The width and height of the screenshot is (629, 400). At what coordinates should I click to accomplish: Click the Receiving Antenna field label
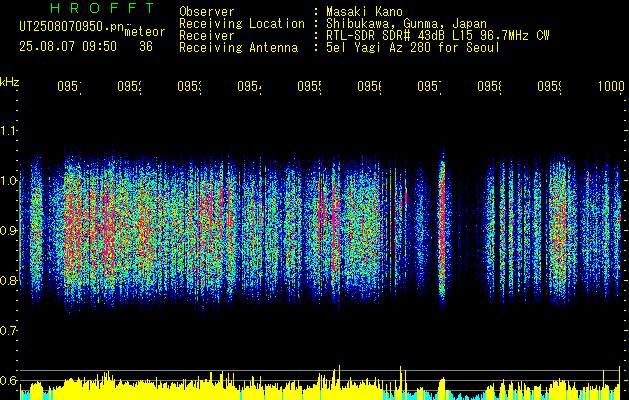coord(239,48)
